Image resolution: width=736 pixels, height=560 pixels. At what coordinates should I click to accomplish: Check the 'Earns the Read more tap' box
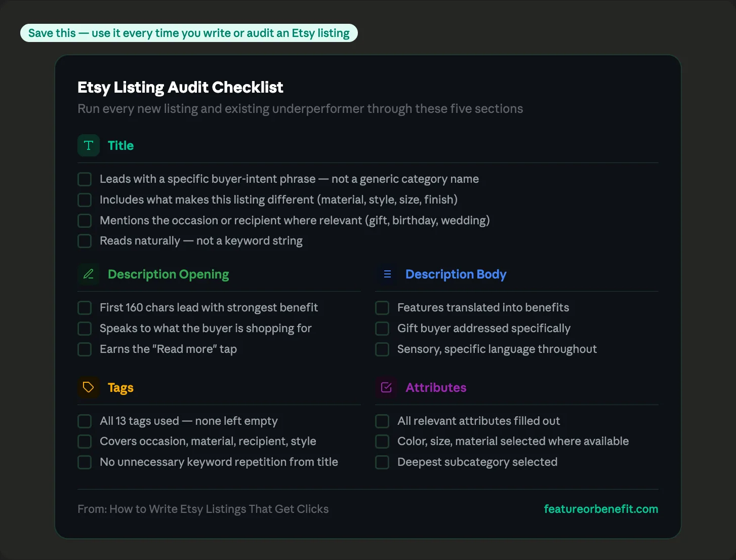[x=85, y=349]
